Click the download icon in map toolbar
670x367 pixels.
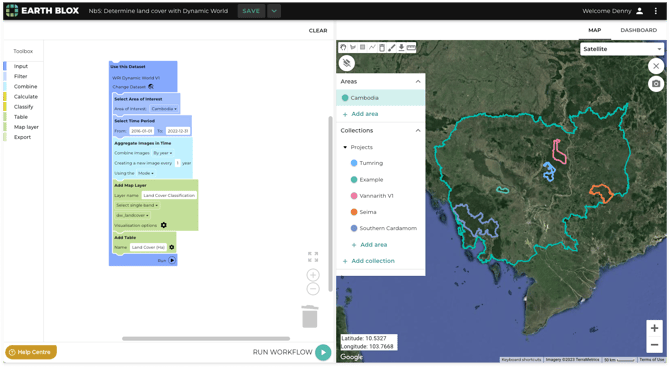click(x=401, y=47)
